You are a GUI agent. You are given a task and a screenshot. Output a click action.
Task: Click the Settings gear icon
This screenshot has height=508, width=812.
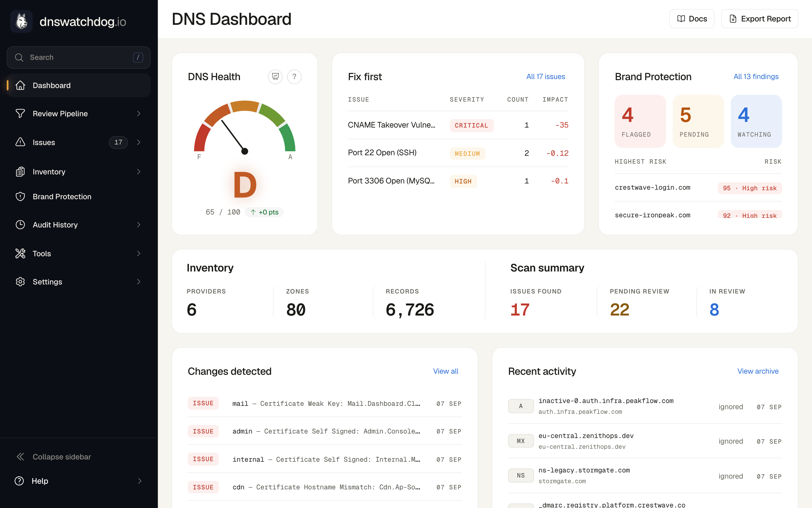21,282
